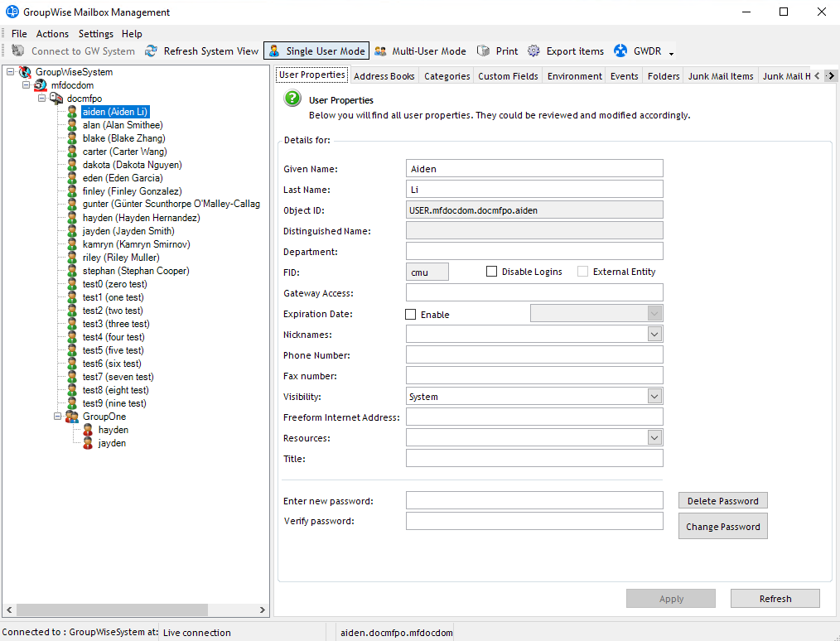Switch to the Address Books tab

384,76
